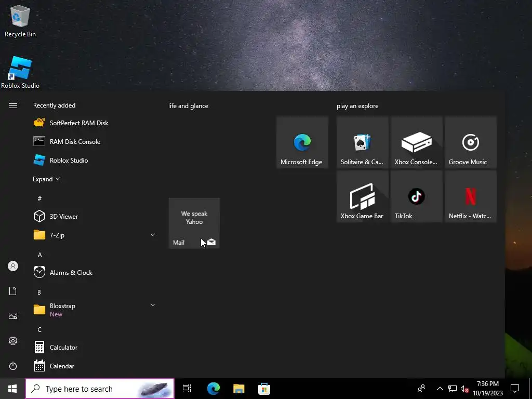This screenshot has width=532, height=399.
Task: Open People icon in the taskbar
Action: point(421,389)
